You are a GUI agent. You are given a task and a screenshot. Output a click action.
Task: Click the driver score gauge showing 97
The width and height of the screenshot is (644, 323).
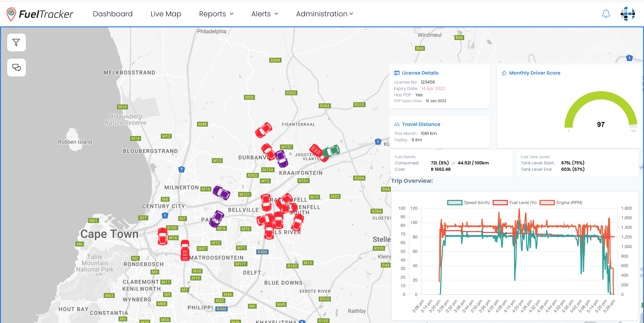[x=601, y=111]
